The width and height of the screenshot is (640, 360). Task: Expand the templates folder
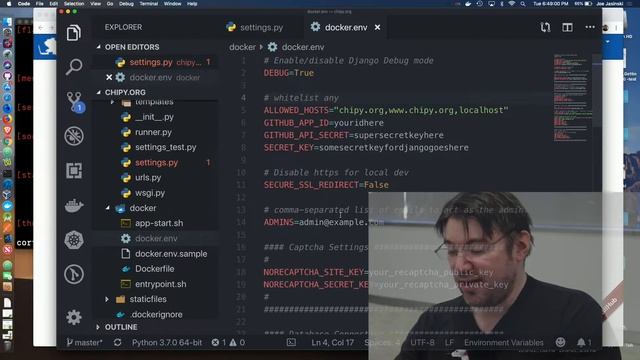154,102
